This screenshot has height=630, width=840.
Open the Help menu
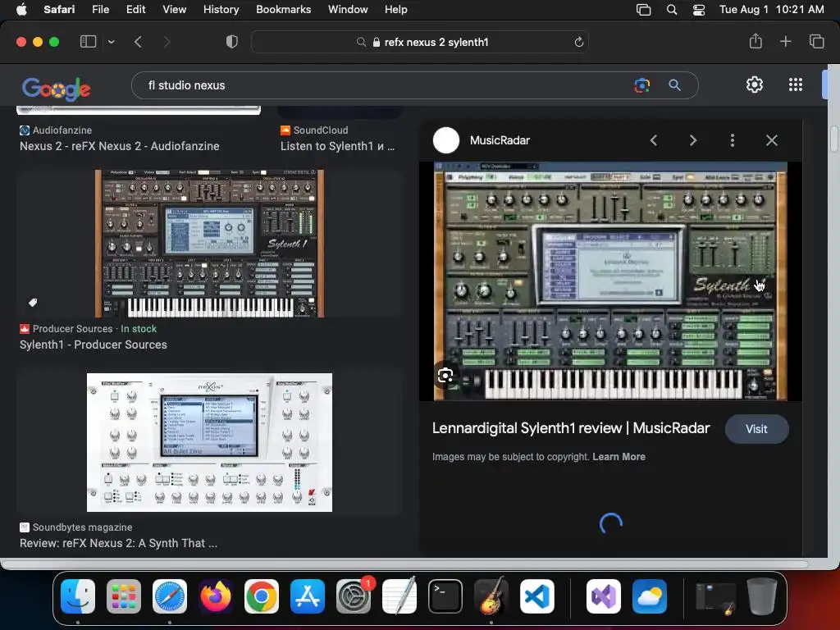point(396,9)
